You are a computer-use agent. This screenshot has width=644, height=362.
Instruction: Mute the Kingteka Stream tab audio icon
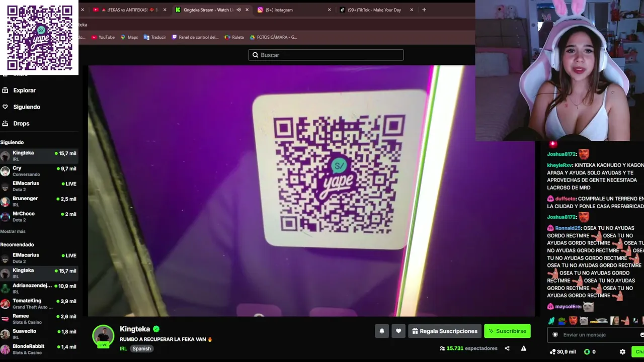point(238,10)
